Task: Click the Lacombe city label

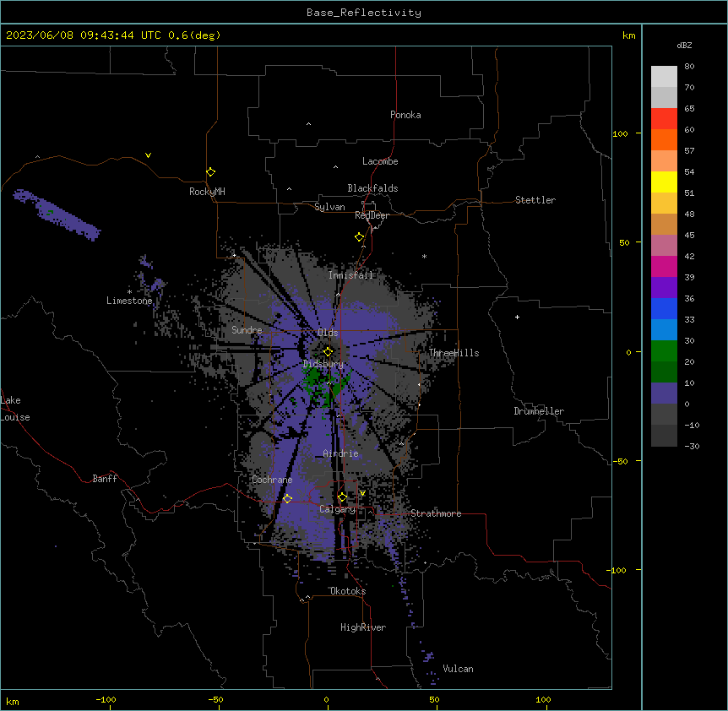Action: tap(380, 161)
